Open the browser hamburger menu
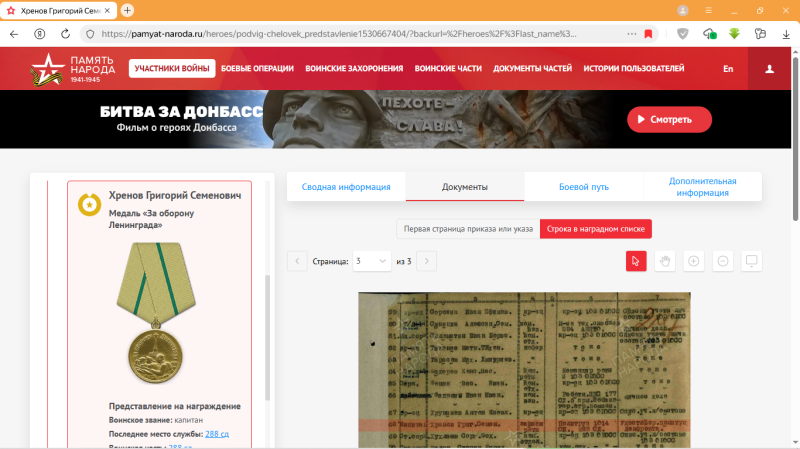Screen dimensions: 800x449 point(709,10)
